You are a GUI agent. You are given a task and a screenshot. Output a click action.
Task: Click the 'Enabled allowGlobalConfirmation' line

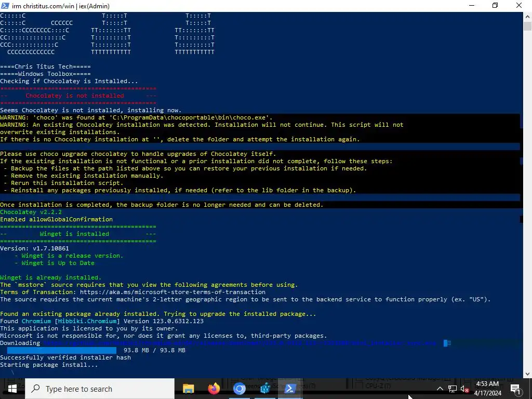[x=56, y=219]
